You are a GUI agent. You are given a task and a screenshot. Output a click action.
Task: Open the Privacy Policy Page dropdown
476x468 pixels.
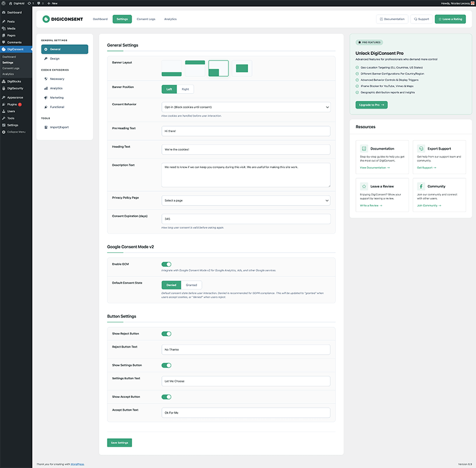[246, 200]
